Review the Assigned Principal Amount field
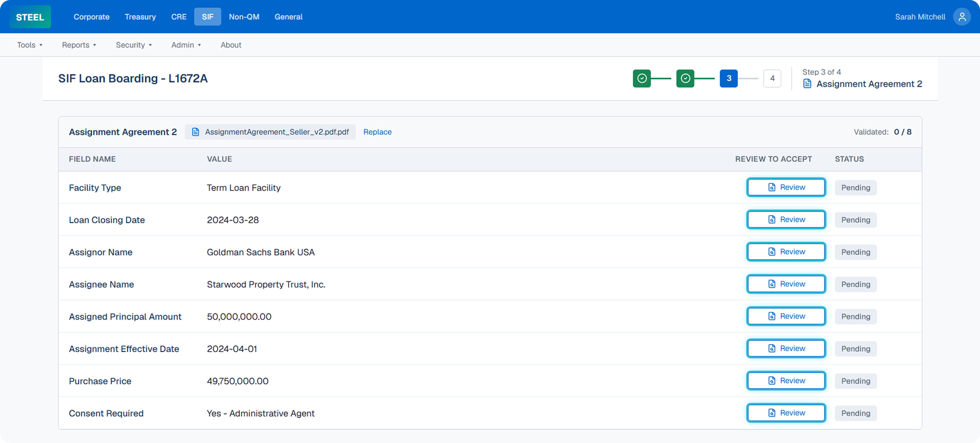980x443 pixels. (786, 316)
